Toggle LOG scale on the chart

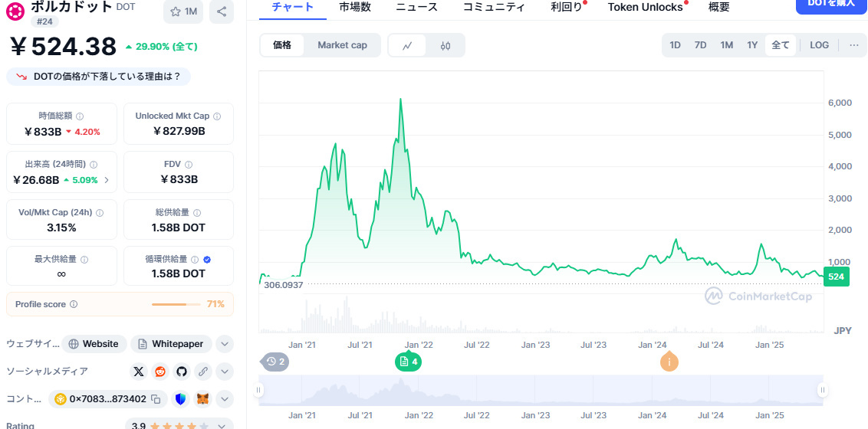(x=819, y=45)
